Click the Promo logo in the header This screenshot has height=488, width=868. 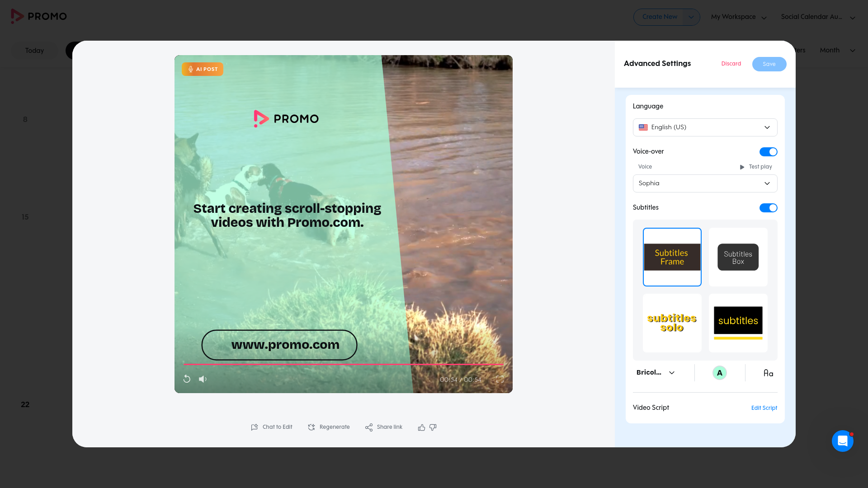pos(39,16)
